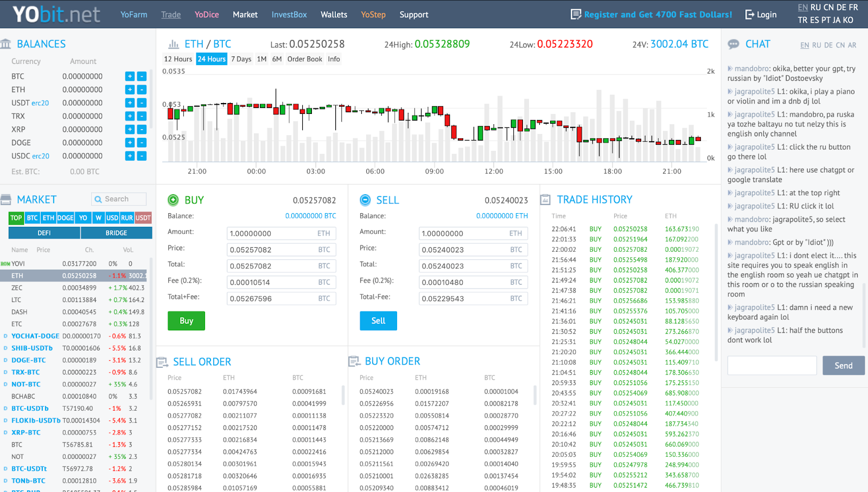Click the minus icon for TRX

(x=142, y=116)
